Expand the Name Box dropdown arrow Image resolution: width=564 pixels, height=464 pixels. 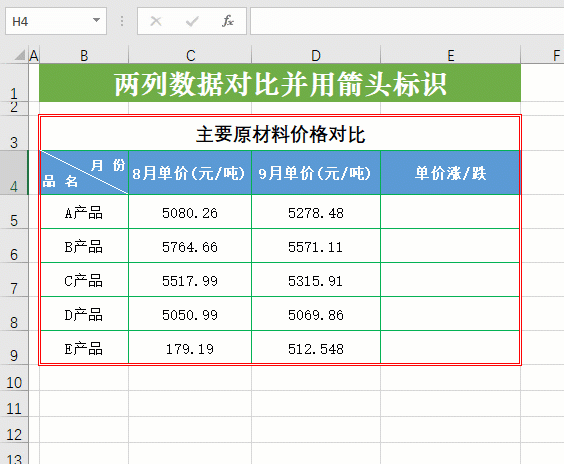[x=96, y=21]
